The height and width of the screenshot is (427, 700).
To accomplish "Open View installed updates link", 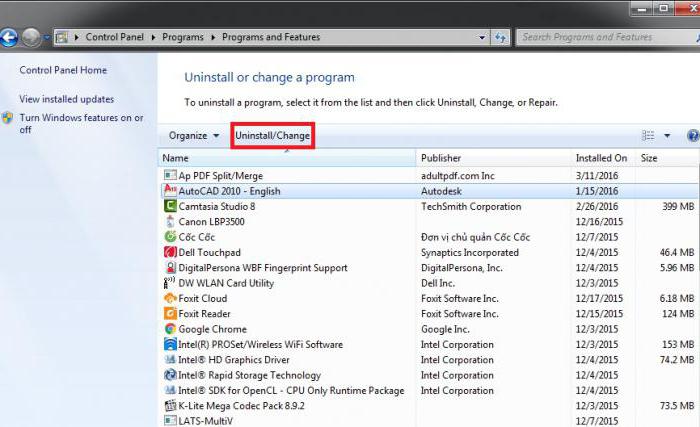I will click(x=67, y=99).
